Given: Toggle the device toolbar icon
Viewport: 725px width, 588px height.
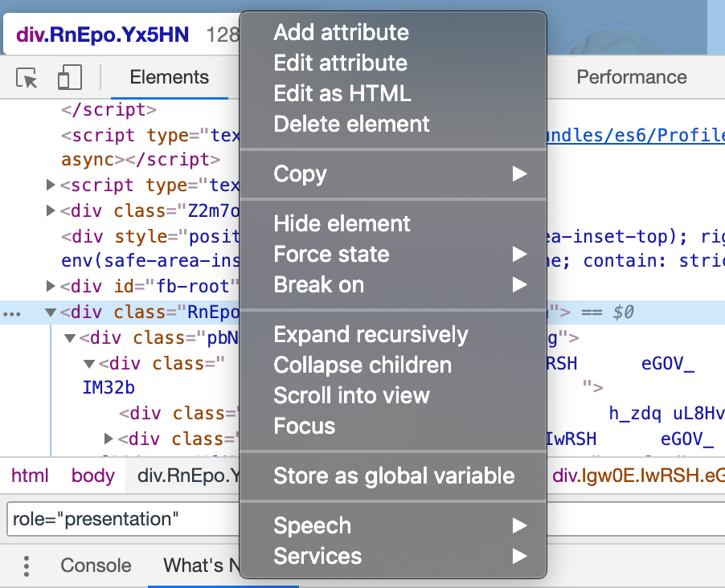Looking at the screenshot, I should [70, 78].
